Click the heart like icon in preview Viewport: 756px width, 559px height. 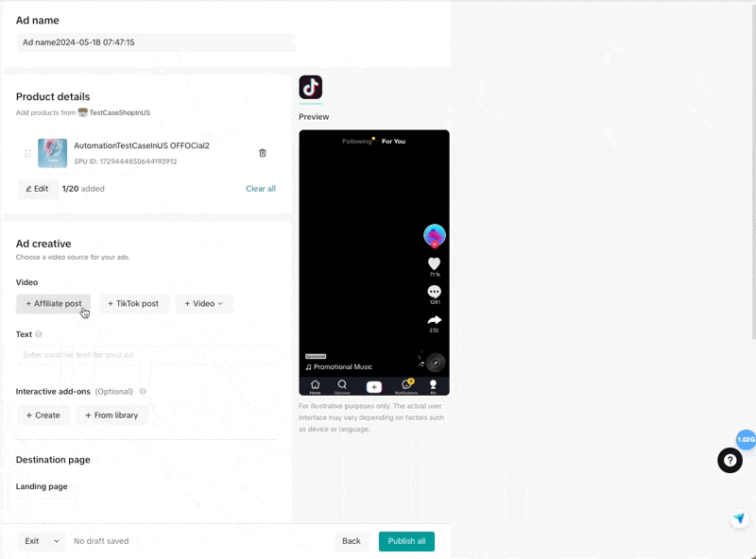pyautogui.click(x=434, y=263)
